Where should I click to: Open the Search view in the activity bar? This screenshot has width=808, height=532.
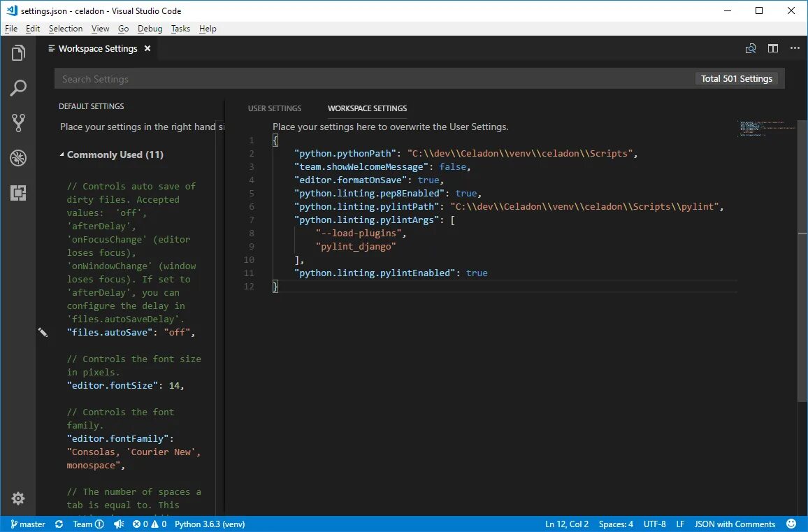click(18, 87)
